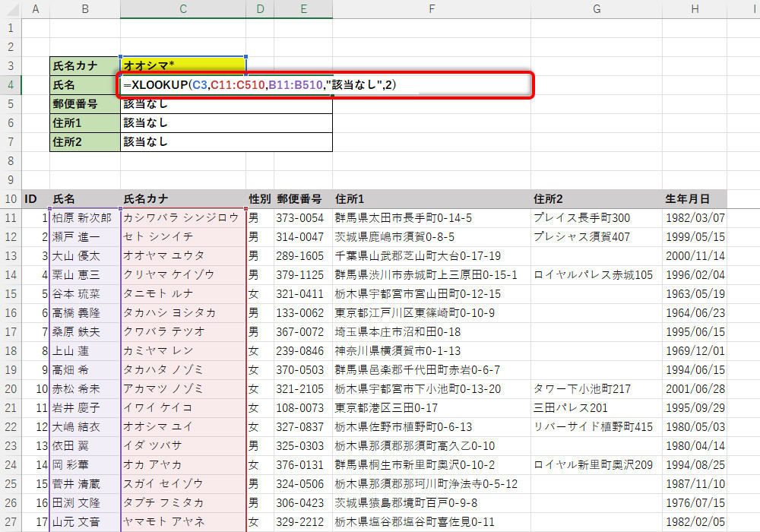
Task: Select column B header
Action: (x=85, y=8)
